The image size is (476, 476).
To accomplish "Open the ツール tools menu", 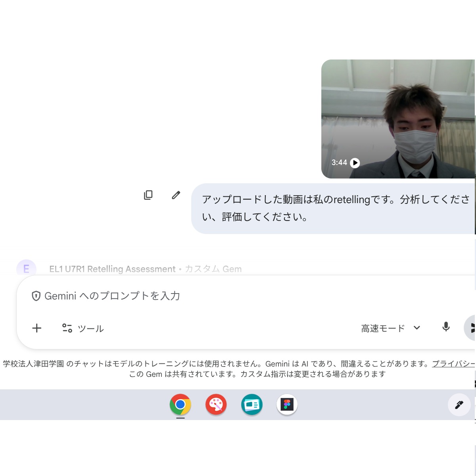I will click(83, 328).
